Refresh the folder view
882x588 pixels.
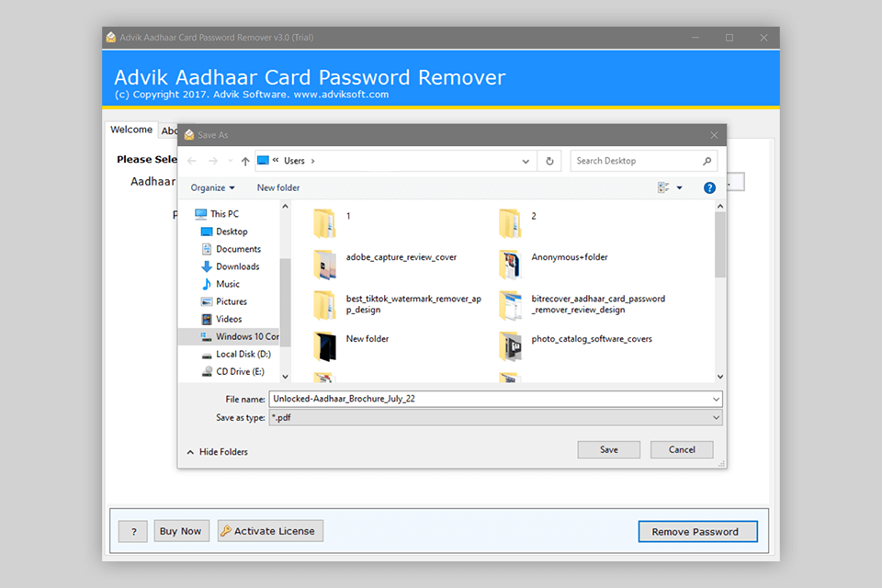[x=549, y=161]
